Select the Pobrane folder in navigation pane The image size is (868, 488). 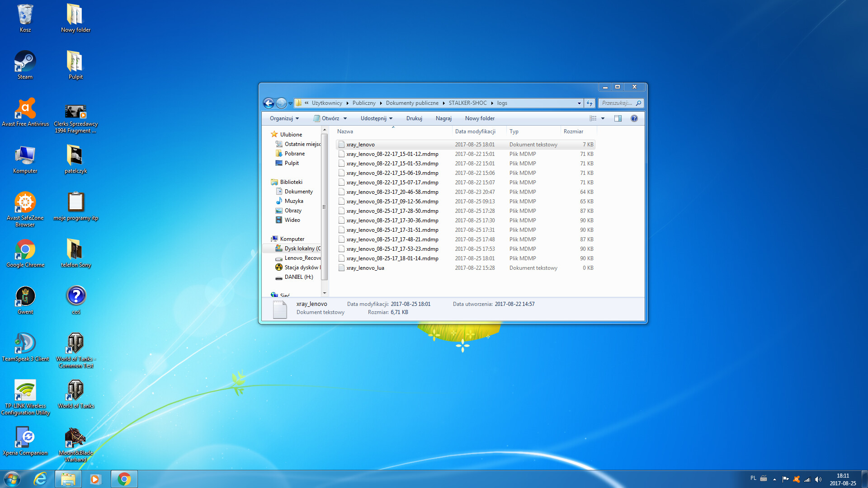(294, 154)
